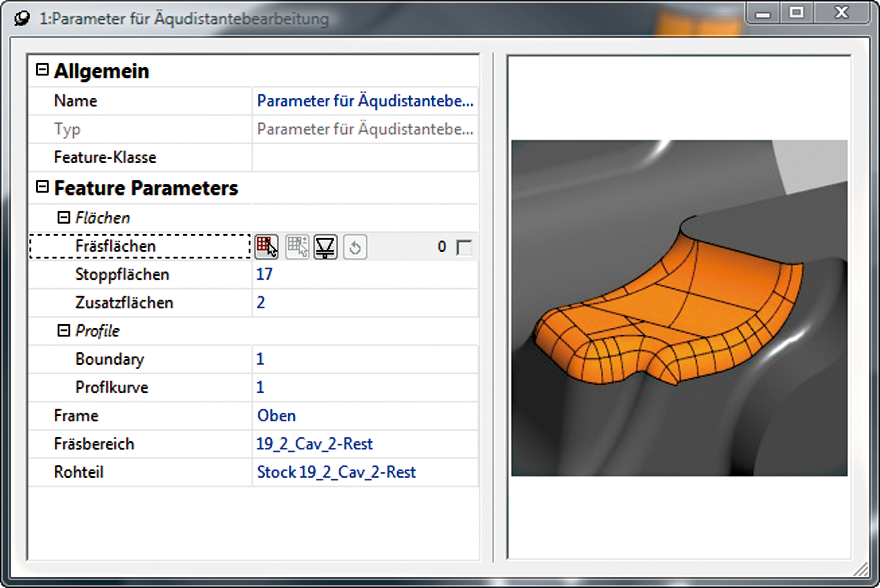Click the circular reset arrow icon
The height and width of the screenshot is (588, 880).
point(355,247)
